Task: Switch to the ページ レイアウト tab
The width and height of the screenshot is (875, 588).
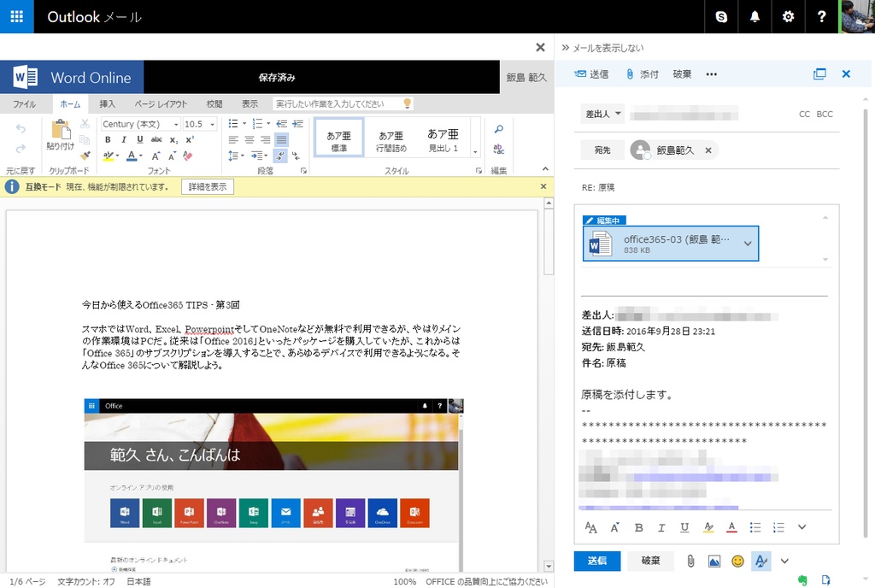Action: (x=161, y=103)
